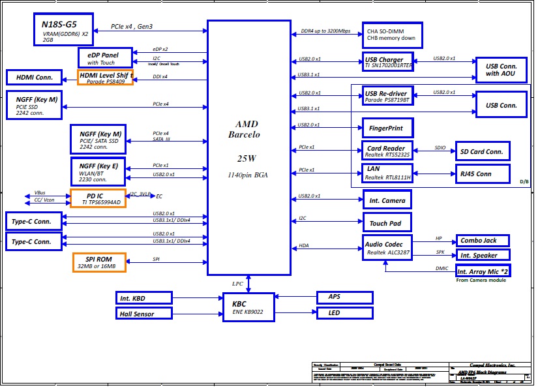
Task: Select the eDP x2 signal label
Action: pos(160,49)
